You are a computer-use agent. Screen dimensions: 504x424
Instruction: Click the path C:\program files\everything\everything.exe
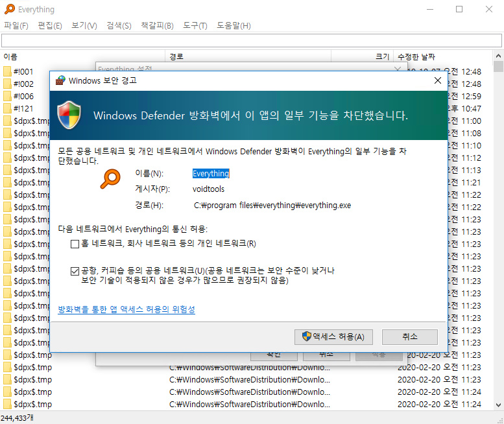pyautogui.click(x=272, y=206)
